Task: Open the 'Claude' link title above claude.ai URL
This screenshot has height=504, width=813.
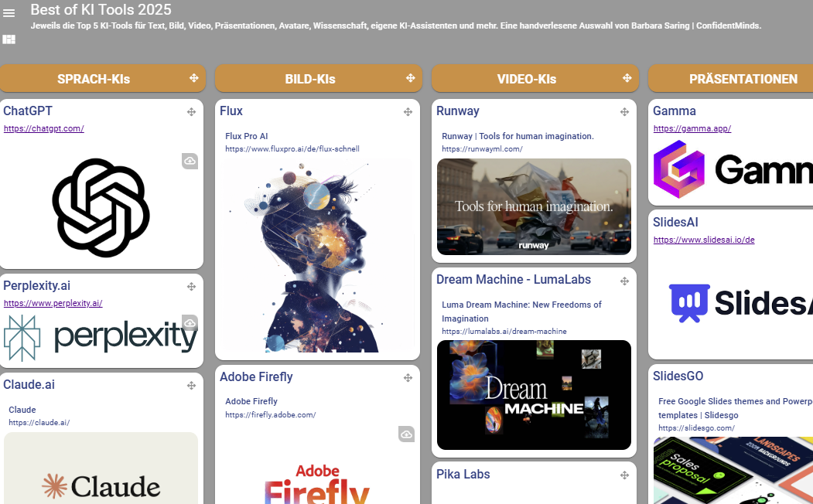Action: [x=22, y=410]
